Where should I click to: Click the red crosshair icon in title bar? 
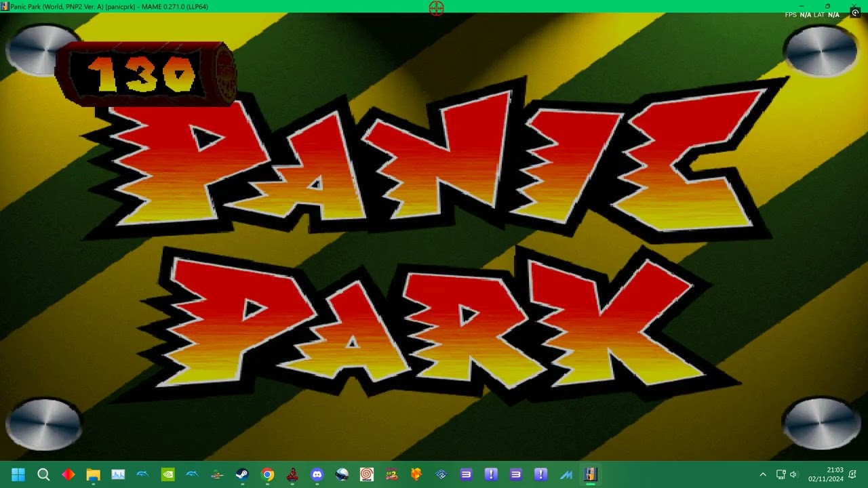(436, 8)
